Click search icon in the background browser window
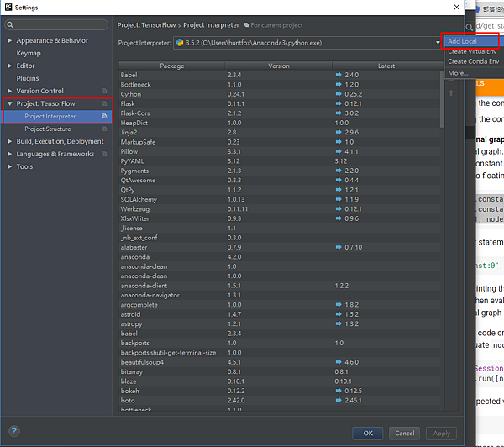This screenshot has height=447, width=504. (x=470, y=27)
